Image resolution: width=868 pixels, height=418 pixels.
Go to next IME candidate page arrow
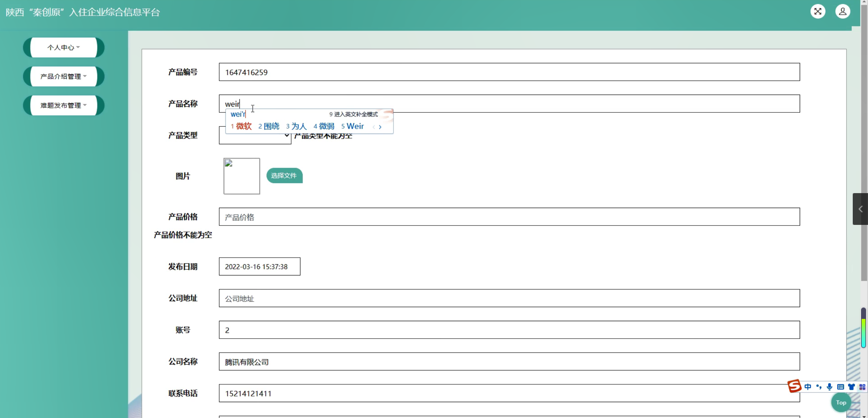[x=380, y=127]
